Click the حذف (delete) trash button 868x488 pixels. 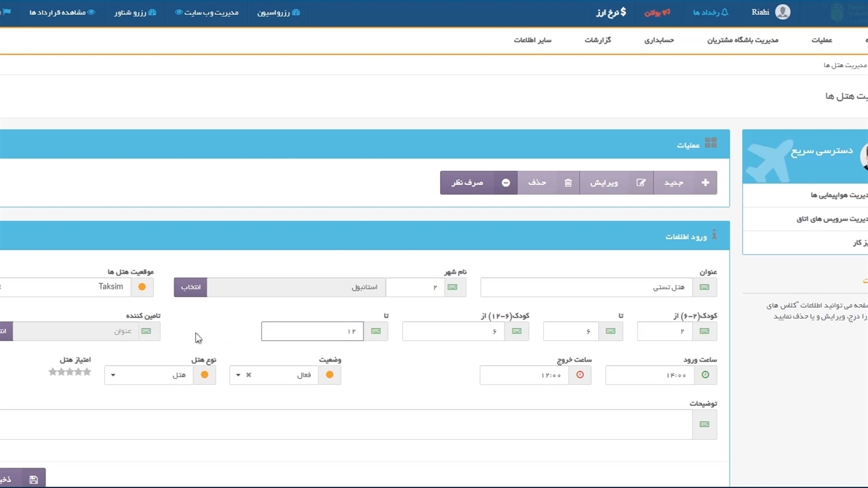pos(548,182)
